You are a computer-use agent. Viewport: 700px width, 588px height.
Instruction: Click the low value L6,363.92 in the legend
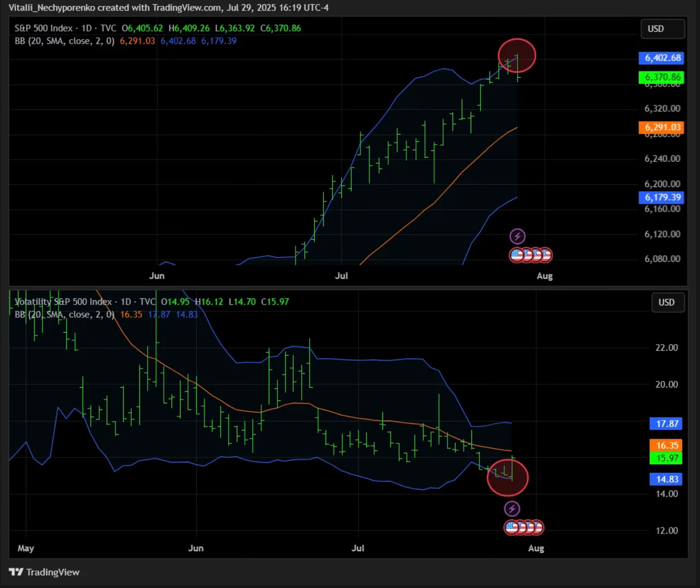(x=235, y=28)
